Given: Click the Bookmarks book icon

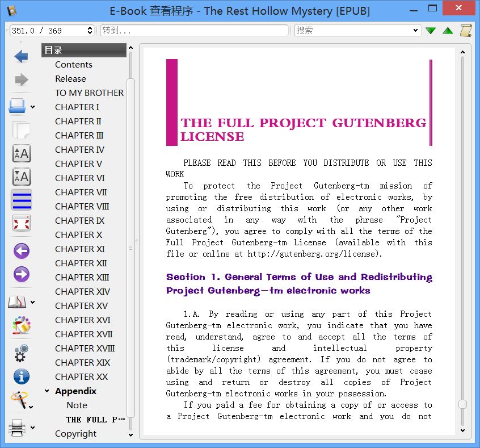Looking at the screenshot, I should tap(17, 302).
